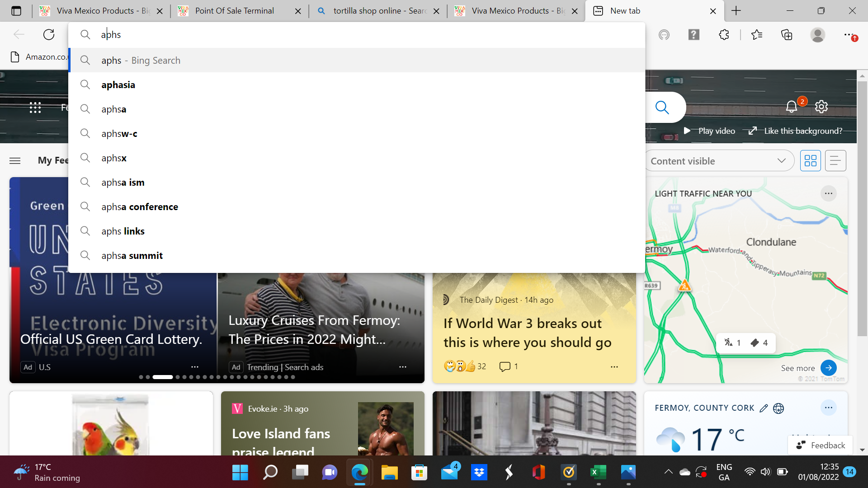Screen dimensions: 868x488
Task: Open more options on the World War 3 card
Action: coord(614,367)
